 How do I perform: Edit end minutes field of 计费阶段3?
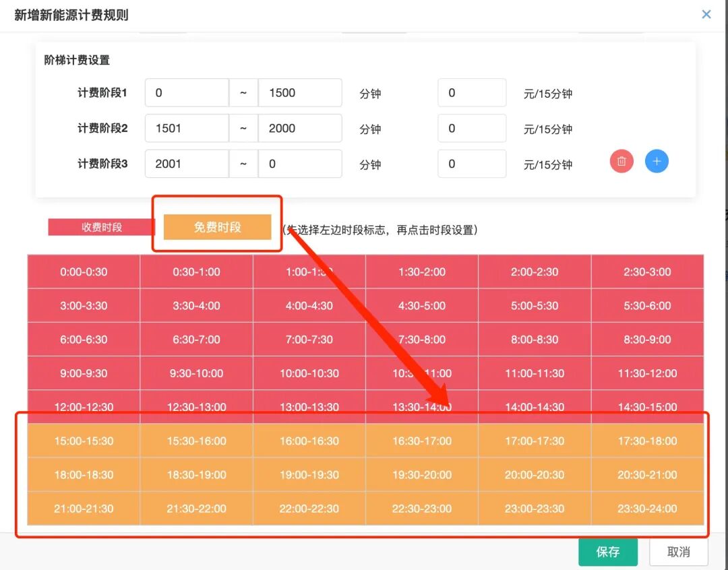[300, 164]
